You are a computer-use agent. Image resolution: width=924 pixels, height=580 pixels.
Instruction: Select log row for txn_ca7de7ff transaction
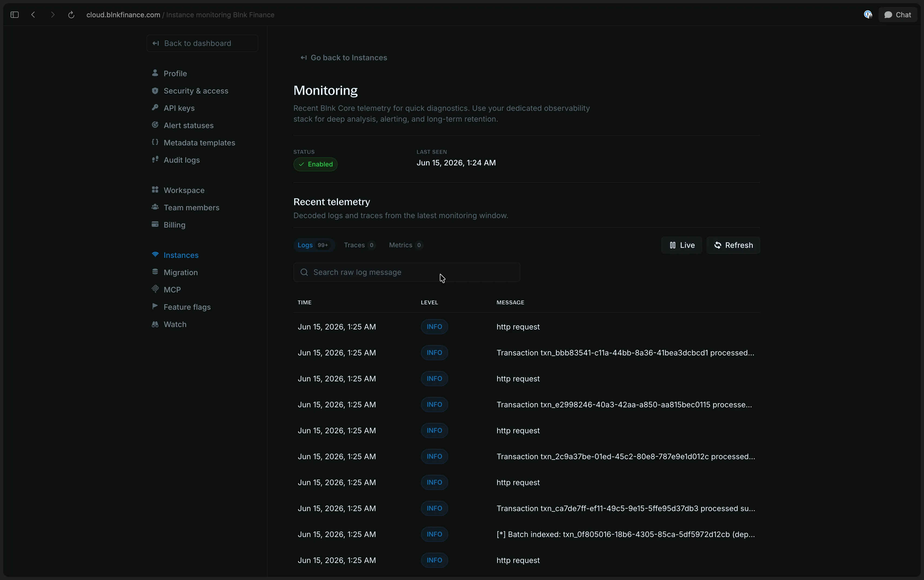526,508
